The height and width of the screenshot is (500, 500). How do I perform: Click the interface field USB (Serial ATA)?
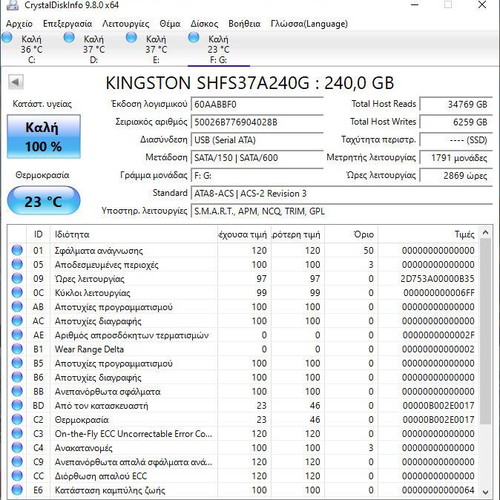[x=257, y=140]
